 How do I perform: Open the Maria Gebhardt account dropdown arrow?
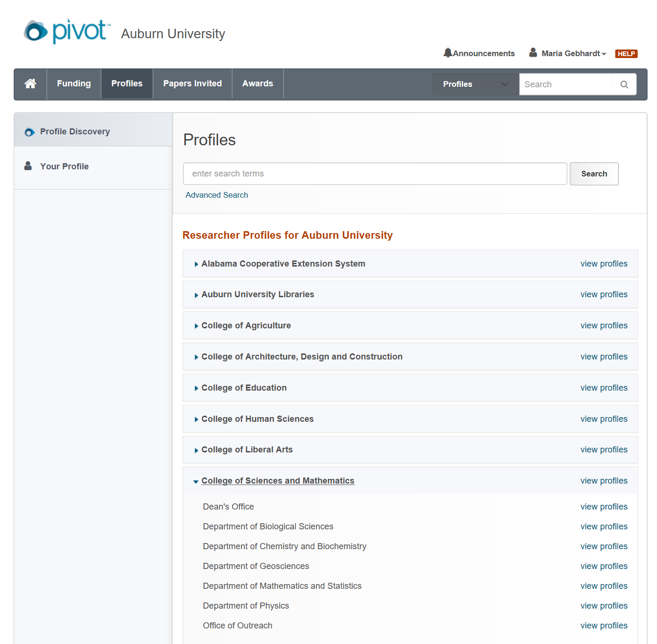[x=604, y=53]
